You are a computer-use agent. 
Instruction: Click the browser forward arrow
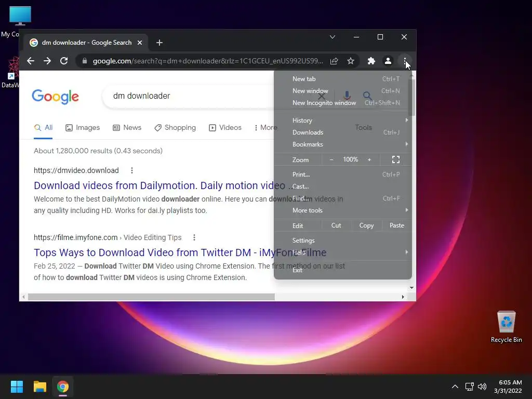tap(47, 61)
